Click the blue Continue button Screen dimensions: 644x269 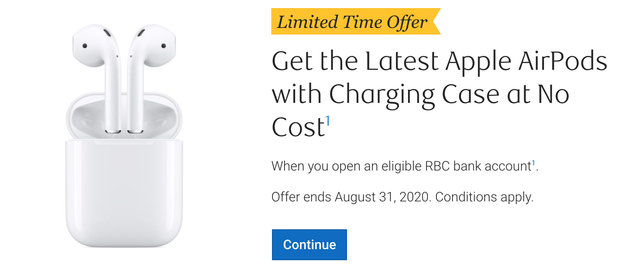[309, 245]
